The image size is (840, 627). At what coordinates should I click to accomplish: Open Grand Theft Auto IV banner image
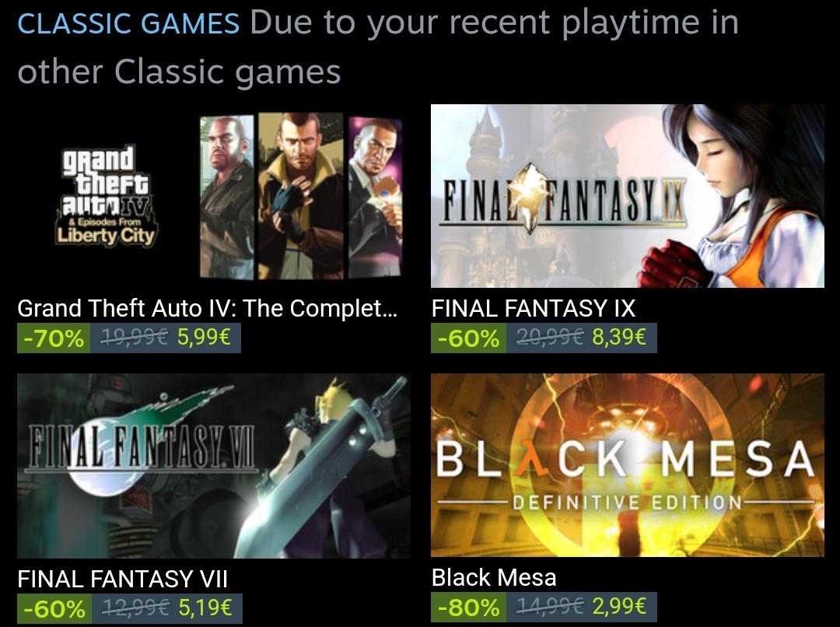214,196
